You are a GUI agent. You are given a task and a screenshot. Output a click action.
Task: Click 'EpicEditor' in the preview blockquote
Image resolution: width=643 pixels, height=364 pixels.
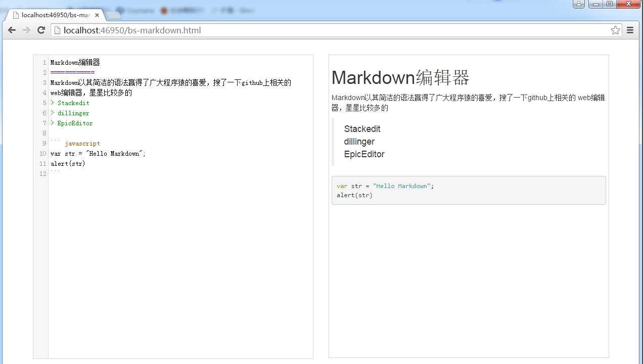click(x=364, y=154)
